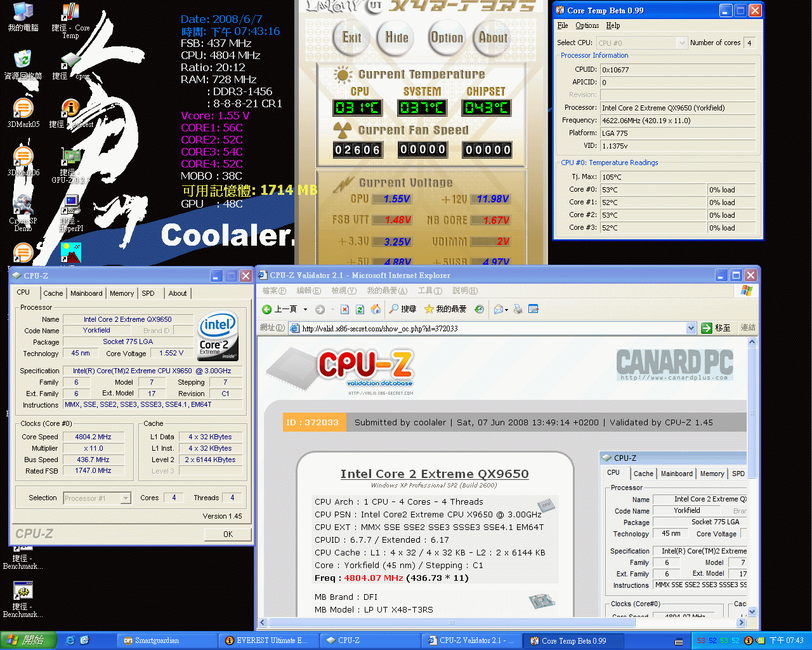The image size is (812, 650).
Task: Expand the IE address bar dropdown
Action: click(691, 328)
